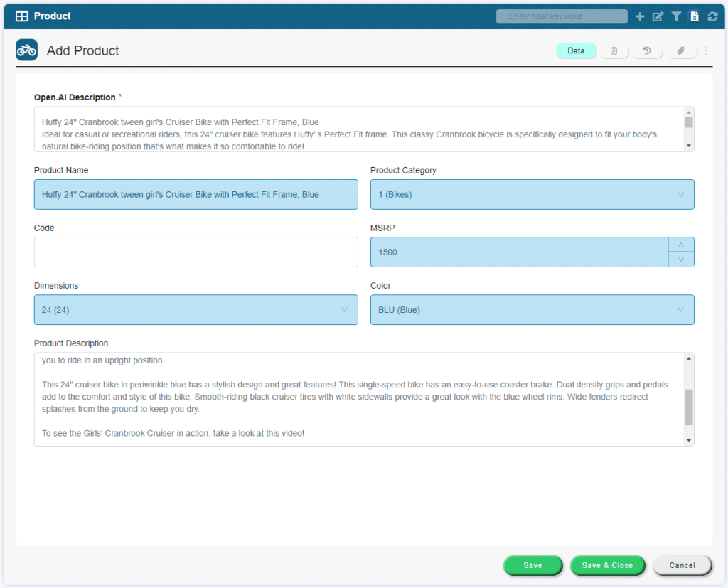
Task: Open the clipboard tasks tab
Action: coord(614,50)
